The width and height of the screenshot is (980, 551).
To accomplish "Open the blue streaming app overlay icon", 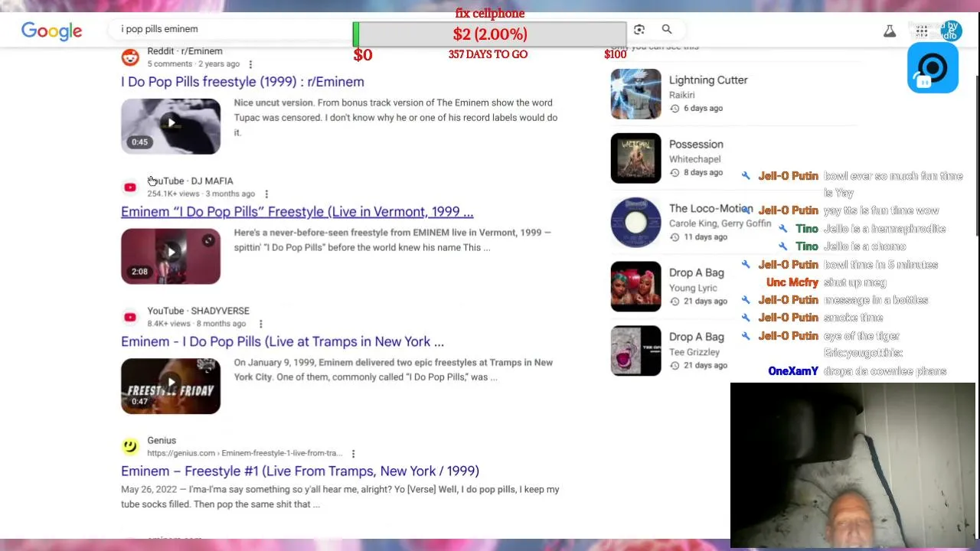I will click(x=933, y=68).
